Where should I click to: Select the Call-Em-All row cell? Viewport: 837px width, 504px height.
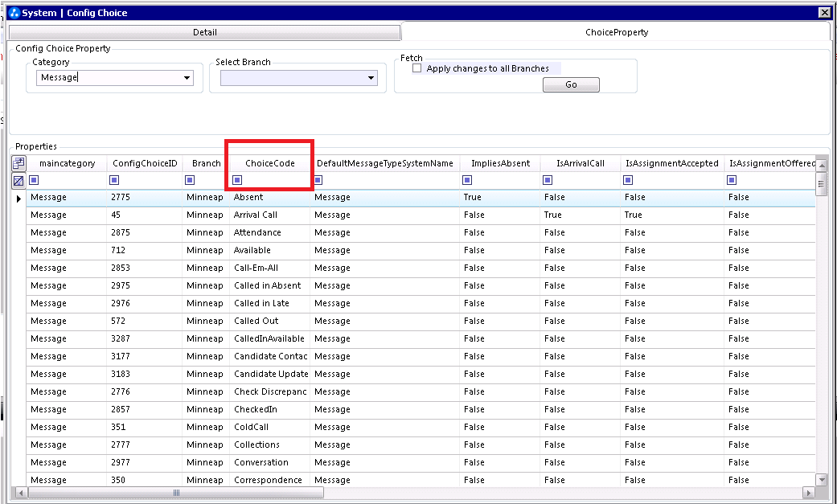269,268
